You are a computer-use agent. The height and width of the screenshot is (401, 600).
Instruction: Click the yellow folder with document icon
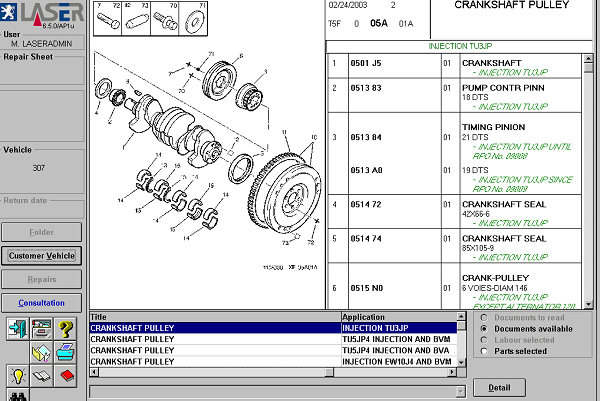click(x=41, y=352)
